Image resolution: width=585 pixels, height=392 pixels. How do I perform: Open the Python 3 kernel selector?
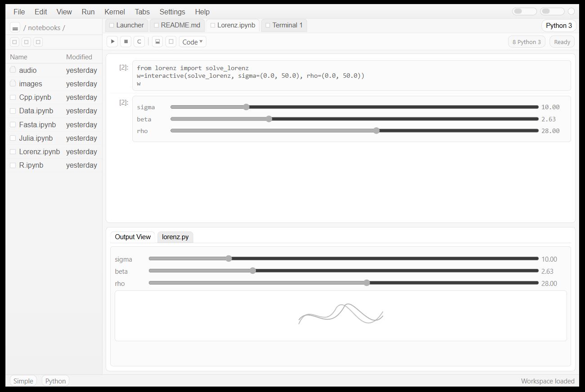[x=558, y=26]
